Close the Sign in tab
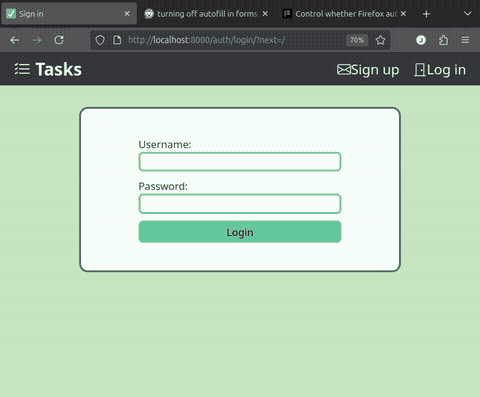The image size is (480, 397). pyautogui.click(x=127, y=14)
